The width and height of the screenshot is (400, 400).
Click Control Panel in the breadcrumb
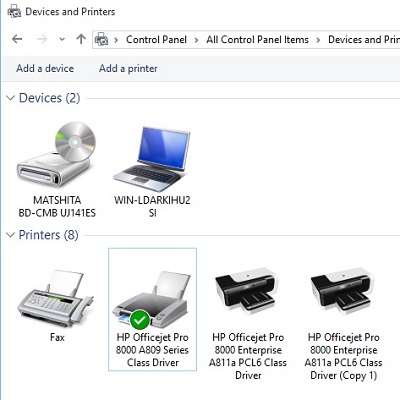pyautogui.click(x=156, y=40)
